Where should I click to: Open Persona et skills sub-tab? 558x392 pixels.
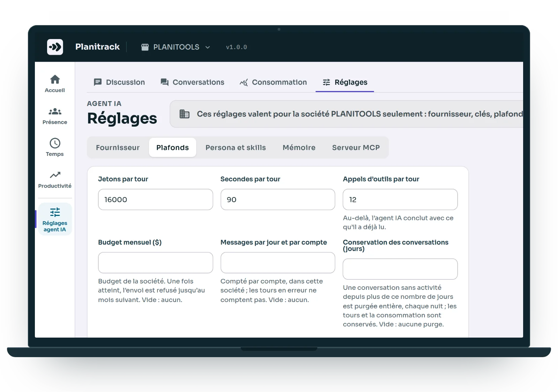pyautogui.click(x=236, y=148)
